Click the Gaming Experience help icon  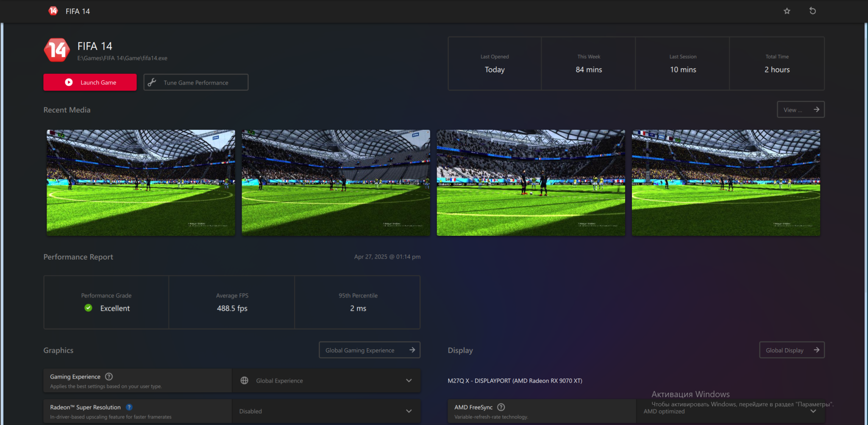tap(109, 377)
